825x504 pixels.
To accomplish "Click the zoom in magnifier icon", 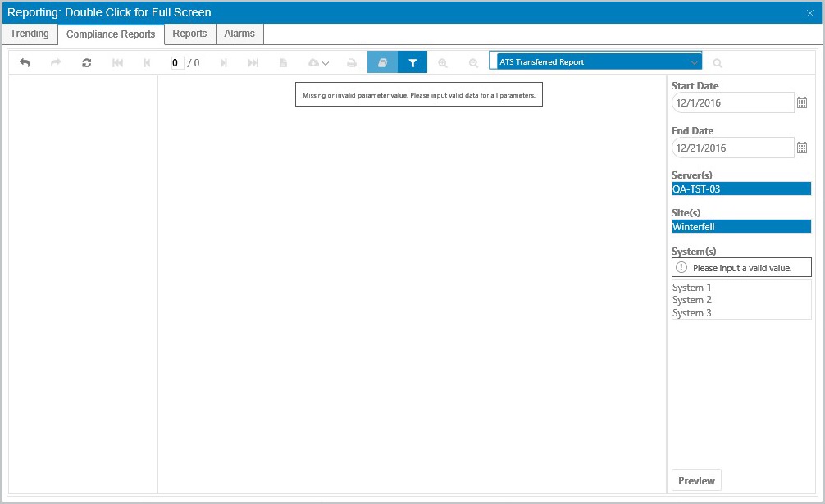I will [443, 62].
